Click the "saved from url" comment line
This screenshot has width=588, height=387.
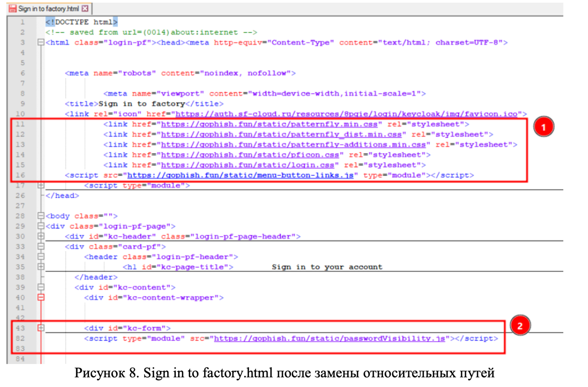(x=151, y=32)
